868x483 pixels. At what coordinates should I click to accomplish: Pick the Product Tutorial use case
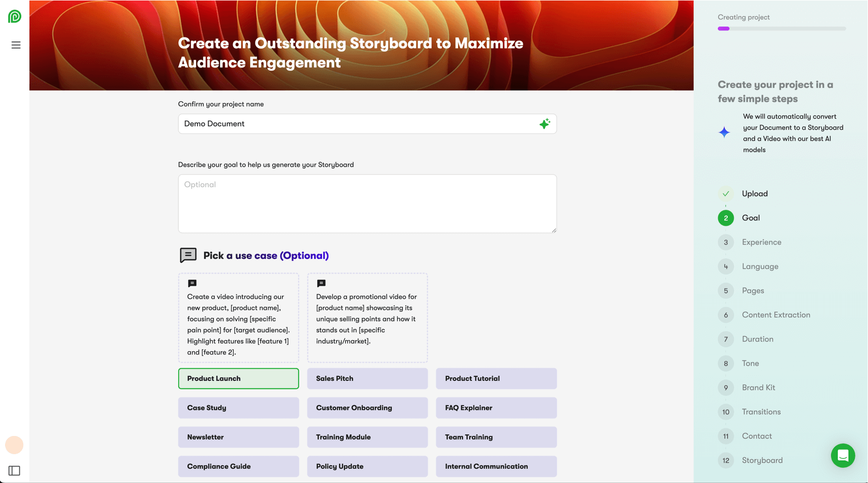click(496, 379)
